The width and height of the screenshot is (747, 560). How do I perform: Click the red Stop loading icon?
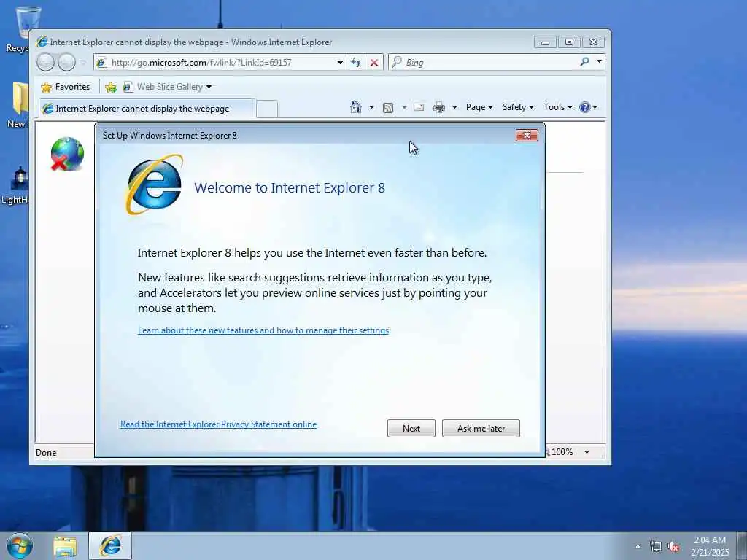(374, 63)
